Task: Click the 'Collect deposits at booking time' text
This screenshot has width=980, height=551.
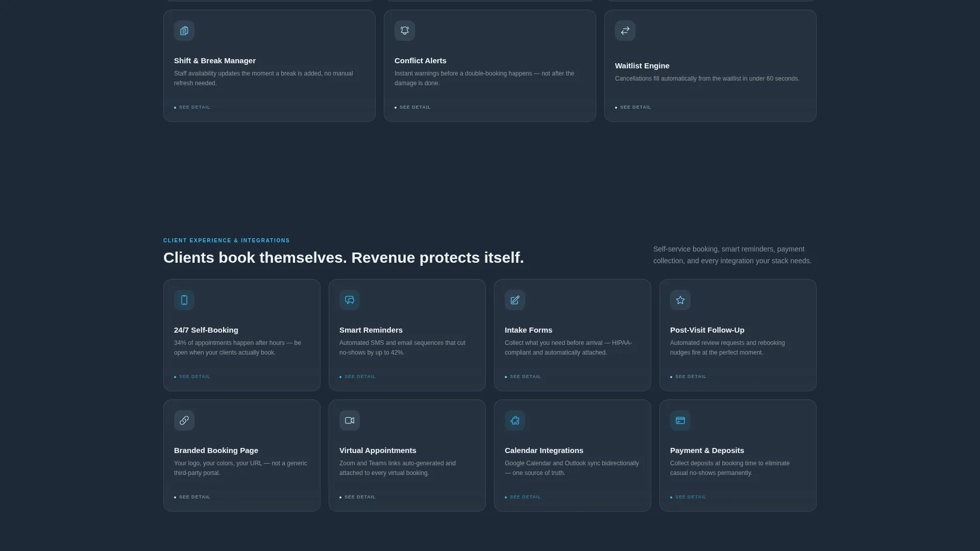Action: [730, 468]
